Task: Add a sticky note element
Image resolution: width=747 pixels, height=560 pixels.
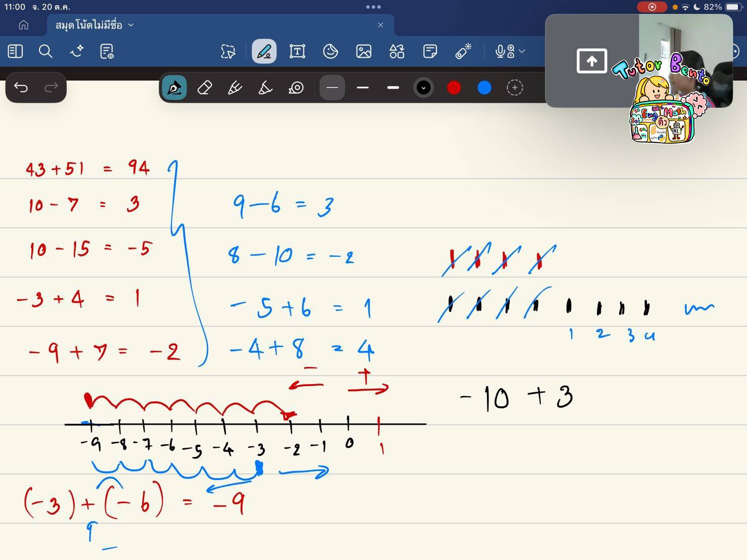Action: (430, 51)
